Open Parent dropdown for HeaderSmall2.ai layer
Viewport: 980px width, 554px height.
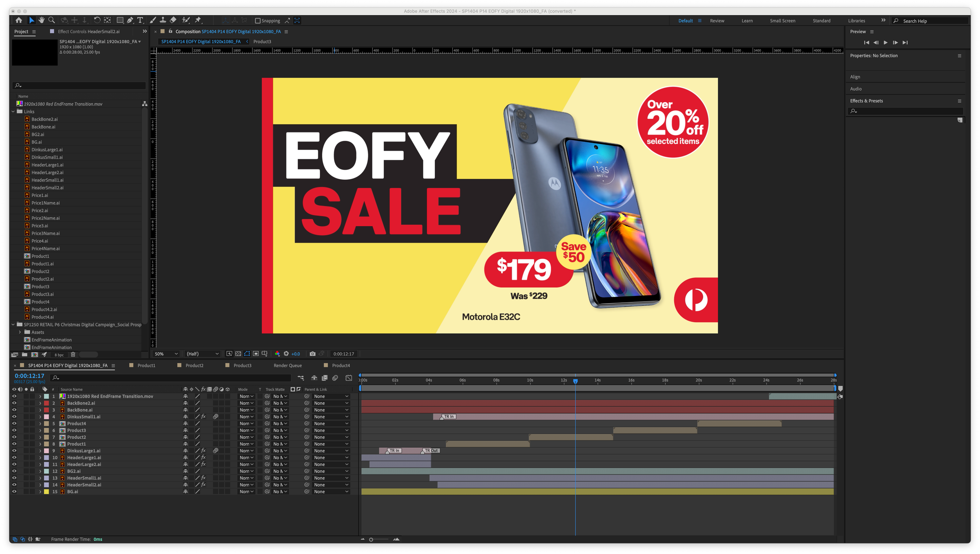point(330,485)
